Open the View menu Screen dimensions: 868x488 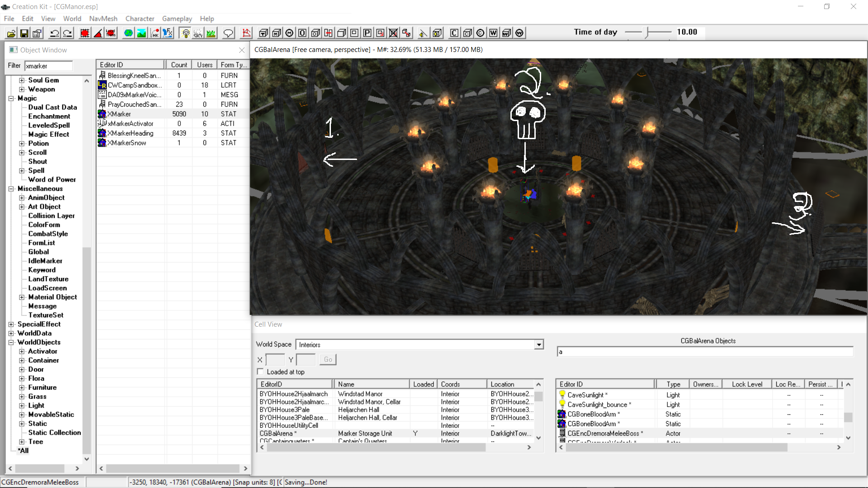[48, 19]
